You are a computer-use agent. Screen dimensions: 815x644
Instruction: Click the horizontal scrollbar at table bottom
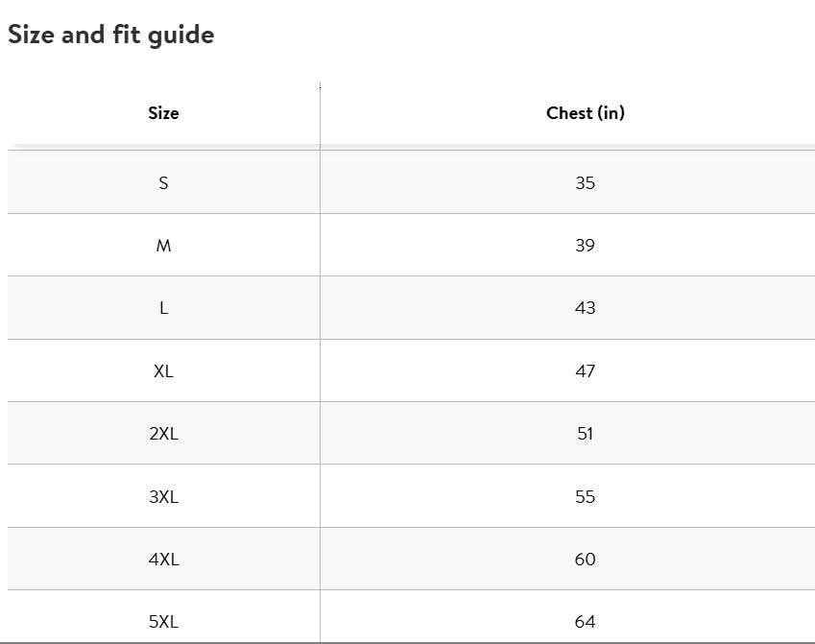[407, 643]
